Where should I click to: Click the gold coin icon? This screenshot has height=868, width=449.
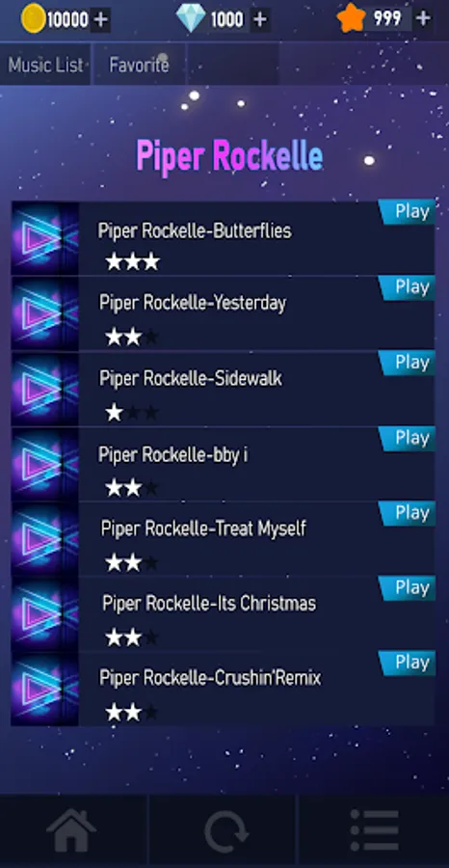(33, 19)
